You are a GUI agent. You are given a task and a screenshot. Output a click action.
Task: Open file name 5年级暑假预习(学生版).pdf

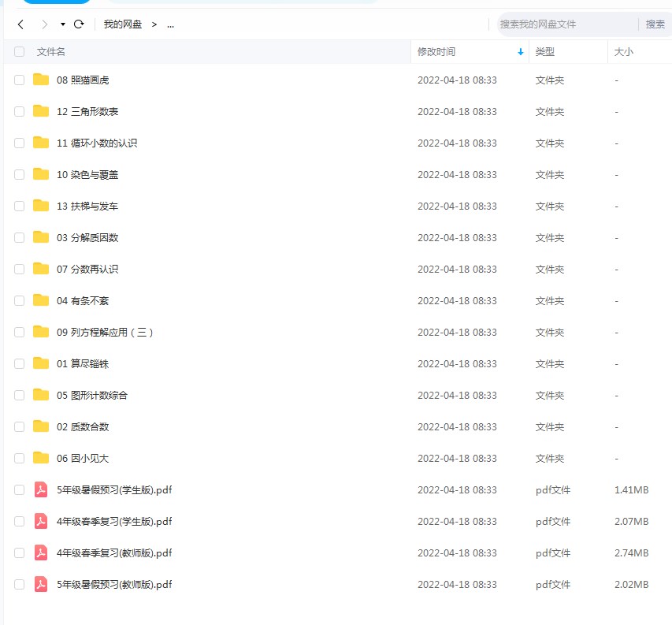[114, 489]
